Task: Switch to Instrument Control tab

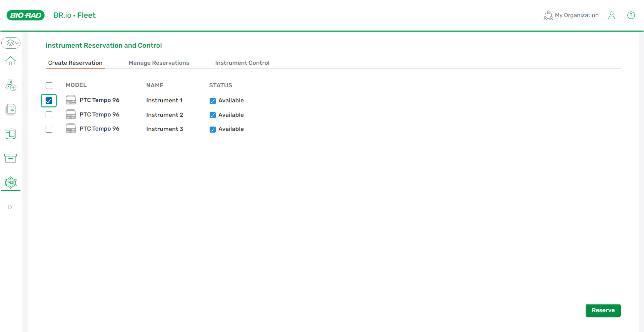Action: (x=242, y=63)
